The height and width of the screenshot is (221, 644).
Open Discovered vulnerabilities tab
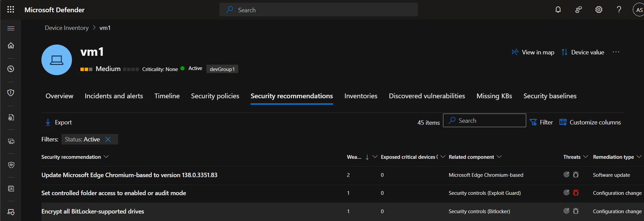(427, 96)
